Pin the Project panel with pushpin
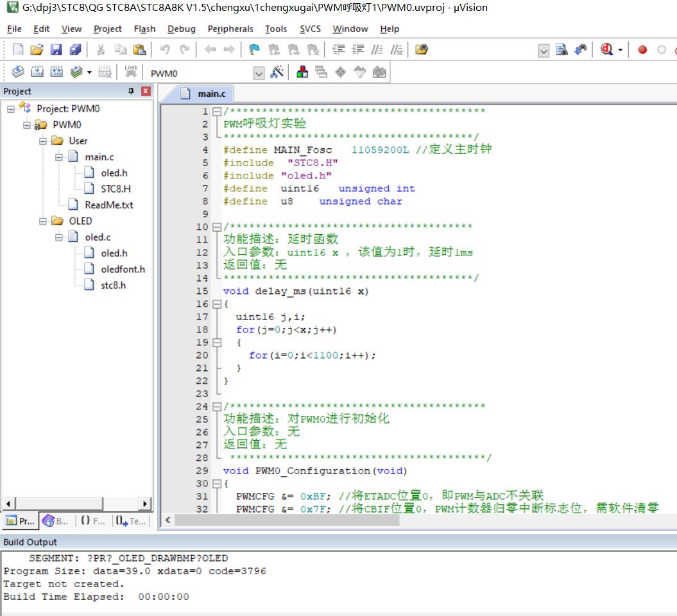 [132, 91]
